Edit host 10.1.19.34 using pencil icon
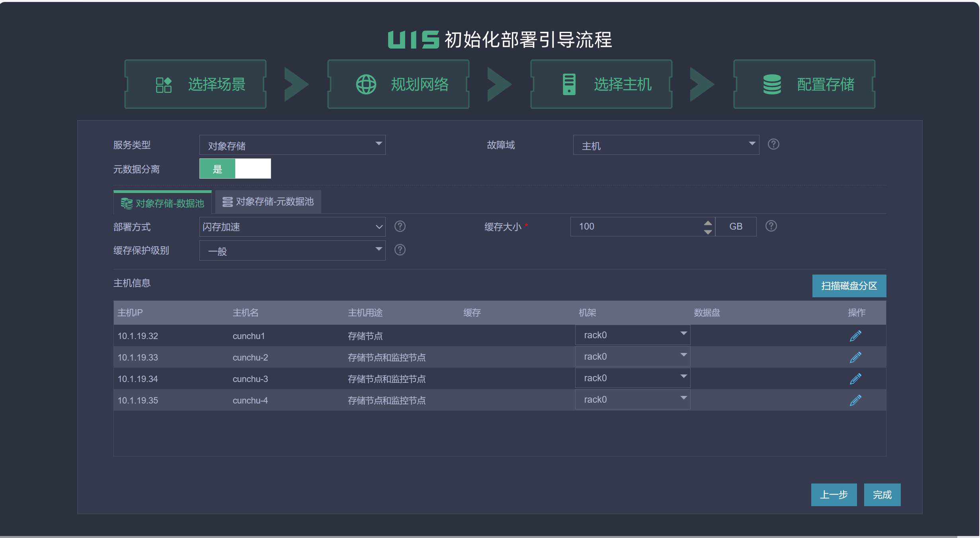980x538 pixels. pyautogui.click(x=855, y=379)
